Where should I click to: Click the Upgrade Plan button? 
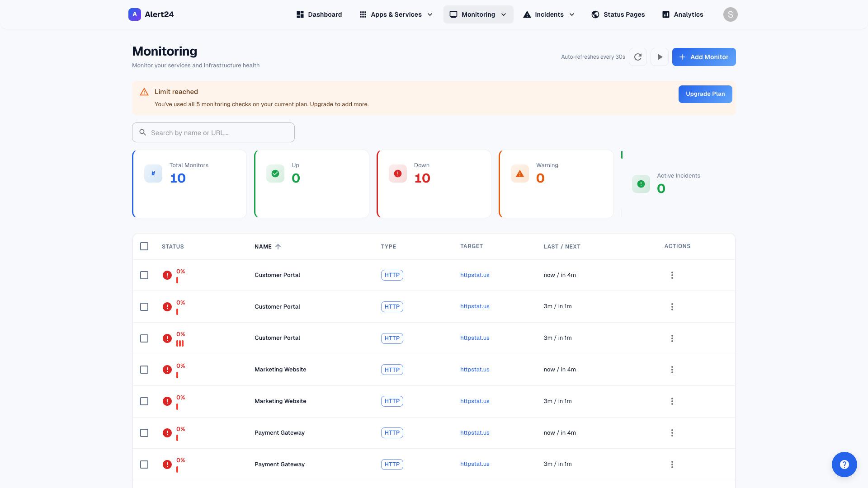tap(705, 94)
